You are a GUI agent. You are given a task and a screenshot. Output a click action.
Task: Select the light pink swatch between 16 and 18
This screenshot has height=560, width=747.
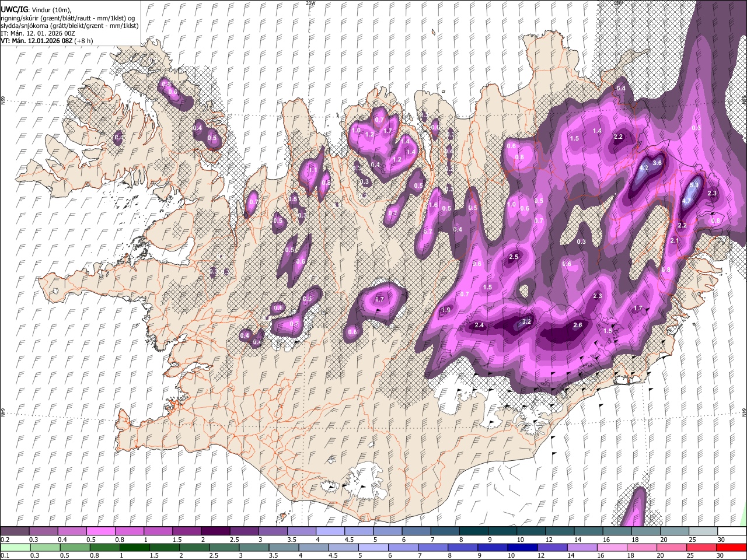click(612, 547)
